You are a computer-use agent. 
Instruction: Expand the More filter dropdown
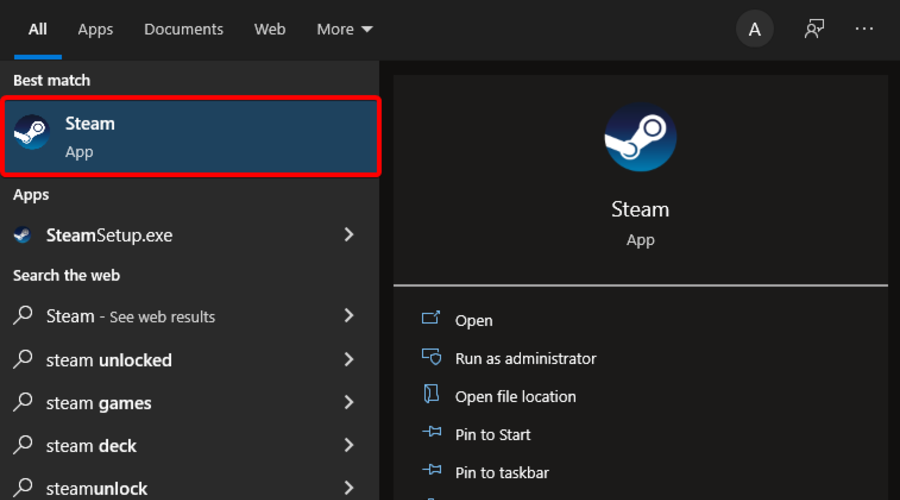pos(344,29)
